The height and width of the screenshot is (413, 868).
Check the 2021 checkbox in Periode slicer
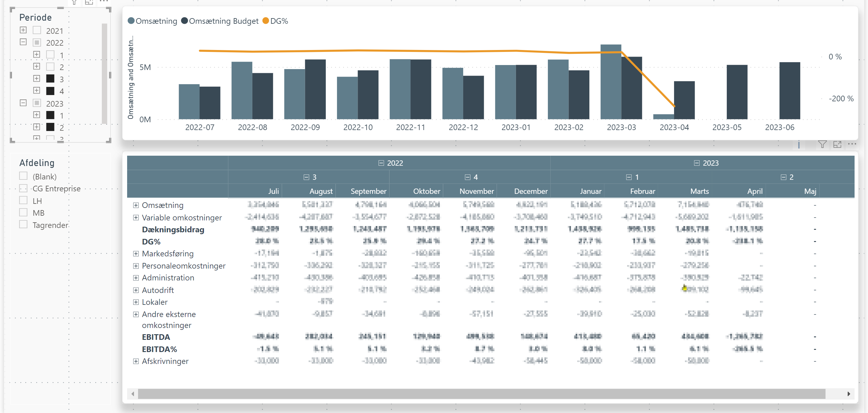point(37,30)
